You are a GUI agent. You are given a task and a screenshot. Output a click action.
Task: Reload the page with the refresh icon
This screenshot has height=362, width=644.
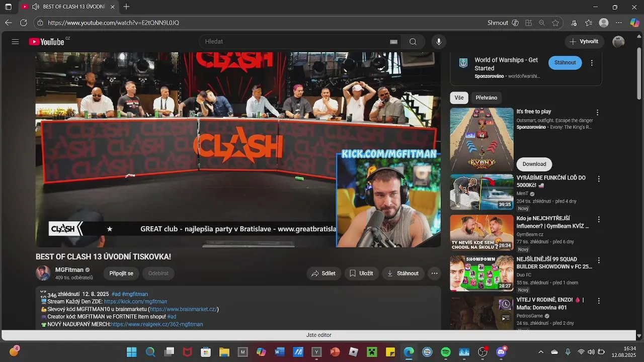(23, 23)
